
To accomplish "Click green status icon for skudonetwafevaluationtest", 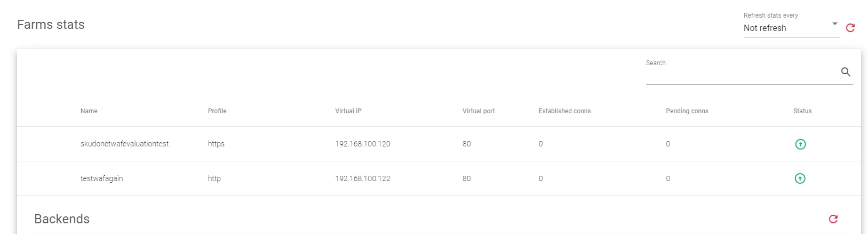I will [800, 144].
